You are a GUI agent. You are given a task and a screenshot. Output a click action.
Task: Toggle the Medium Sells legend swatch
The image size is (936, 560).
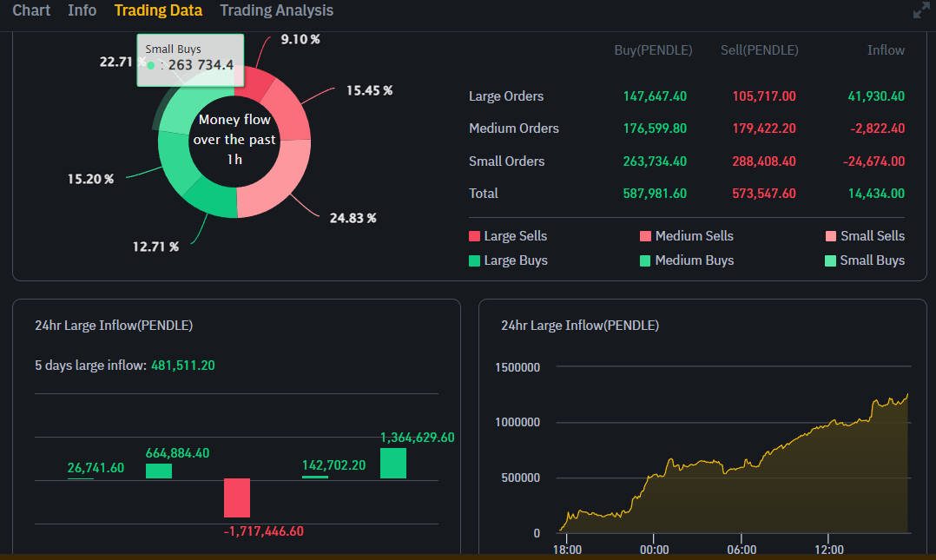click(x=645, y=236)
